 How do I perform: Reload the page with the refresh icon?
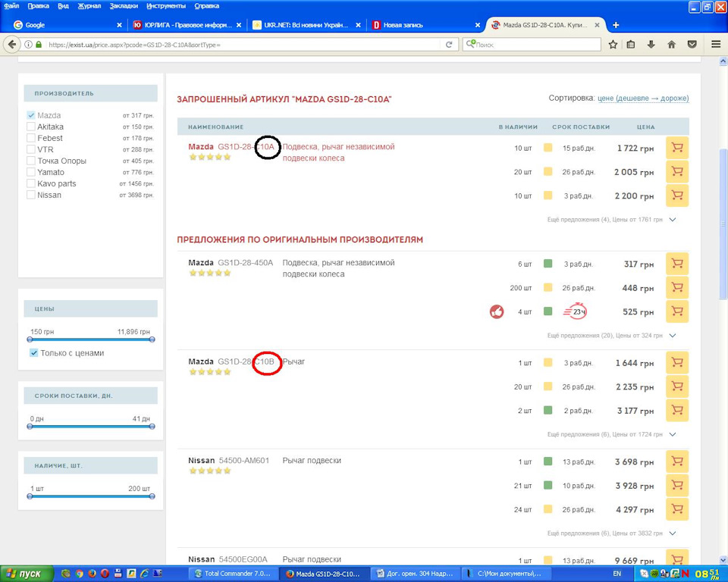tap(448, 45)
